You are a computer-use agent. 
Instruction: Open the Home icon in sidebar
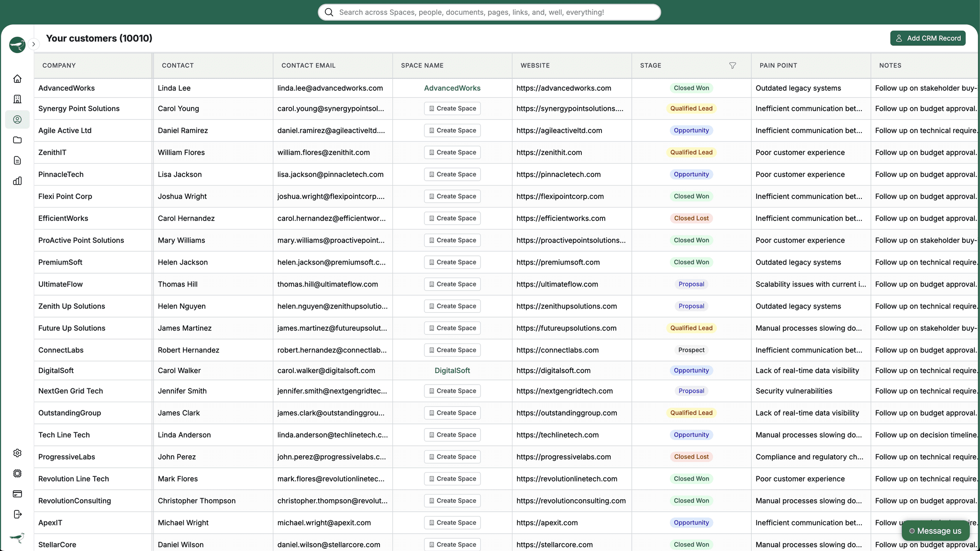click(x=17, y=78)
